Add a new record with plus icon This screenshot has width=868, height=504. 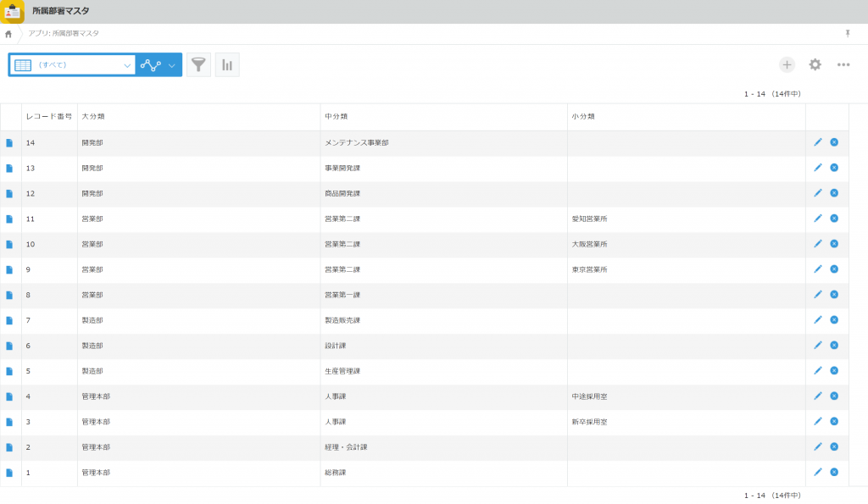tap(787, 65)
